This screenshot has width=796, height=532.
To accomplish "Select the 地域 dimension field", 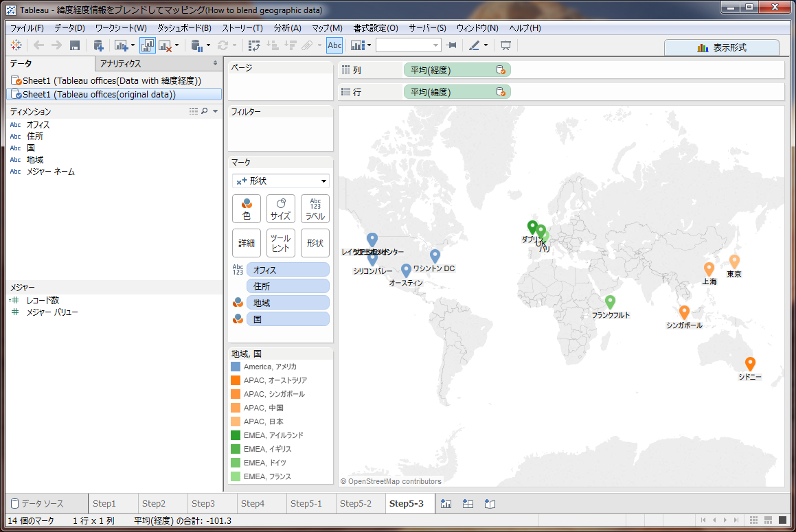I will coord(35,159).
